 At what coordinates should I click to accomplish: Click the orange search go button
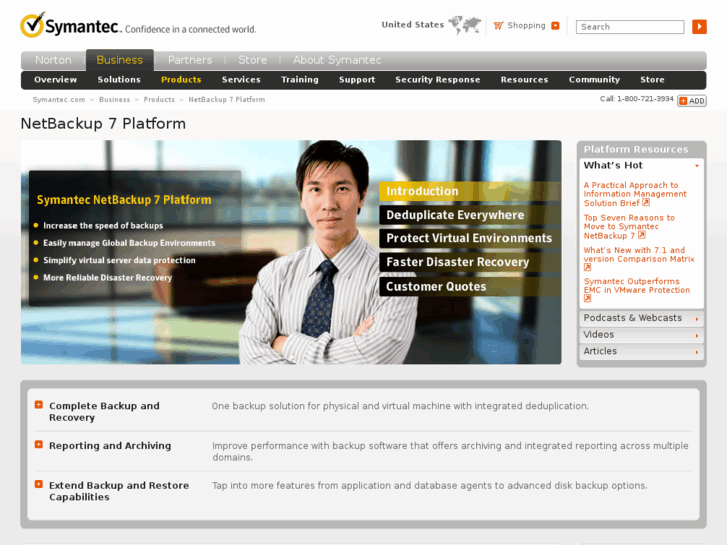click(699, 26)
